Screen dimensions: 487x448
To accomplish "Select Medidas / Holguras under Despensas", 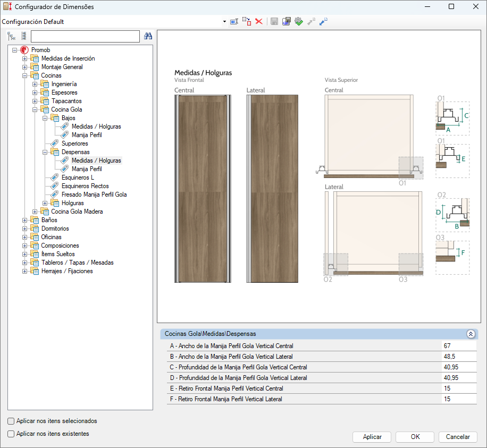I will coord(96,160).
